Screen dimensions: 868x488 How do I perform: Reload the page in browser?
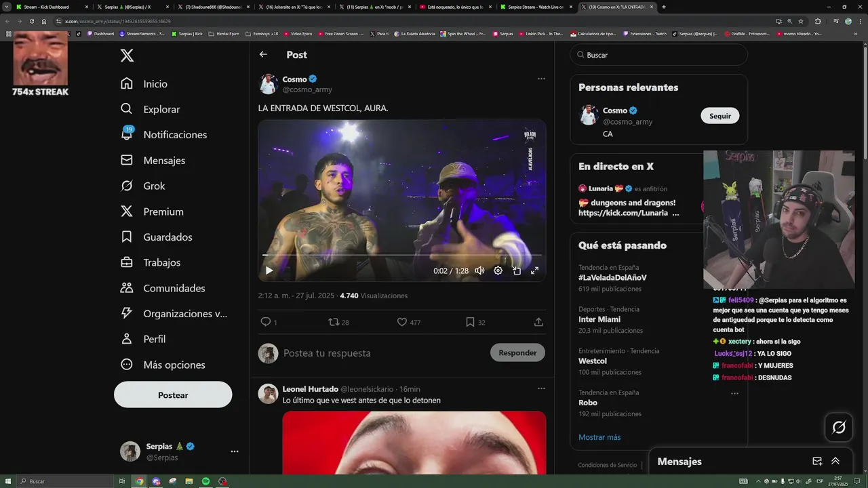[x=31, y=21]
